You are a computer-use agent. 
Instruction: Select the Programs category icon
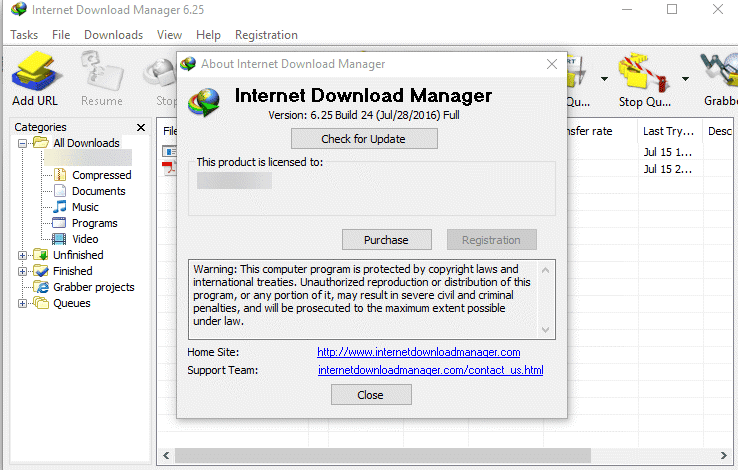[59, 223]
